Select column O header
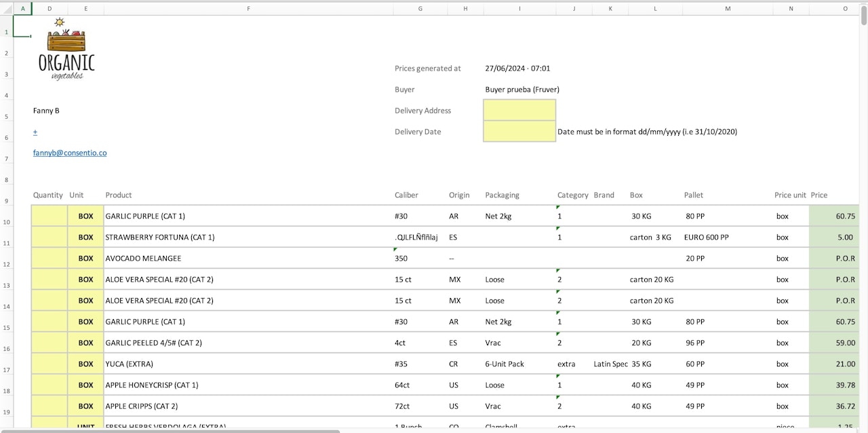The height and width of the screenshot is (433, 868). (845, 8)
